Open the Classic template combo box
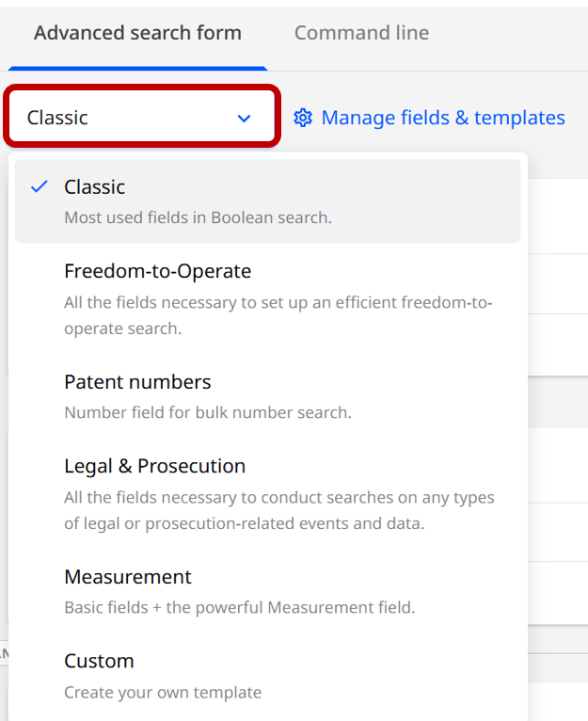Image resolution: width=588 pixels, height=721 pixels. (141, 118)
